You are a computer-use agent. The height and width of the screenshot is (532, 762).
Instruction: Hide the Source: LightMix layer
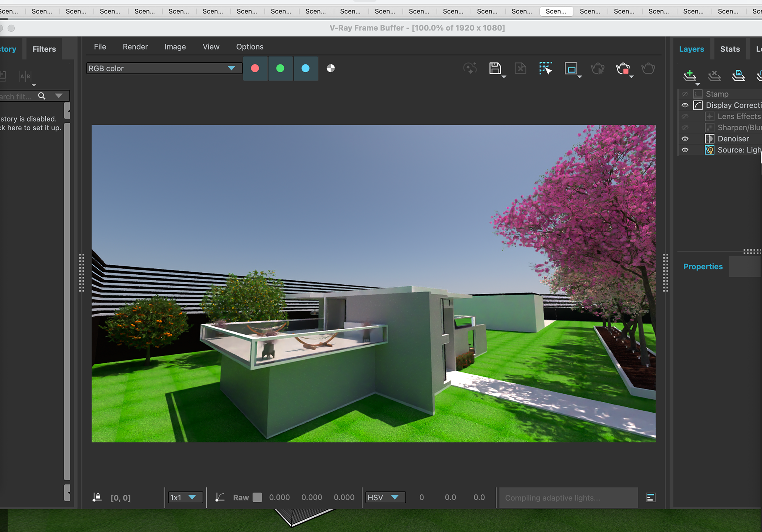pos(685,150)
